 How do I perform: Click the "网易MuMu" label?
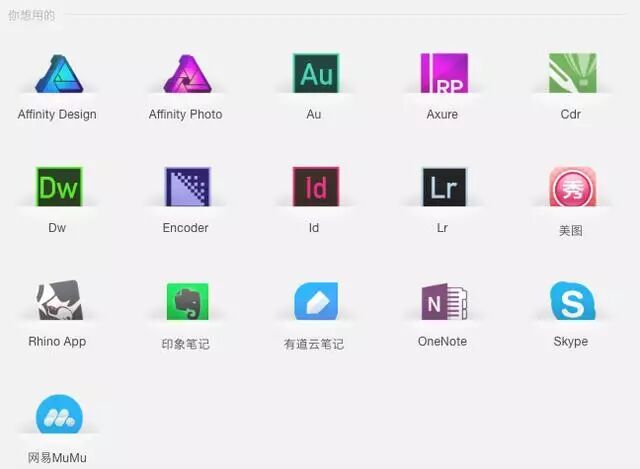pos(57,458)
